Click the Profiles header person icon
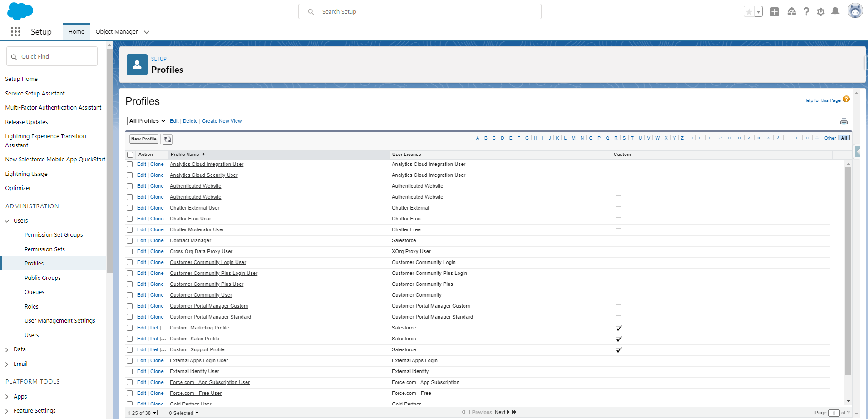Viewport: 868px width, 419px height. (137, 65)
